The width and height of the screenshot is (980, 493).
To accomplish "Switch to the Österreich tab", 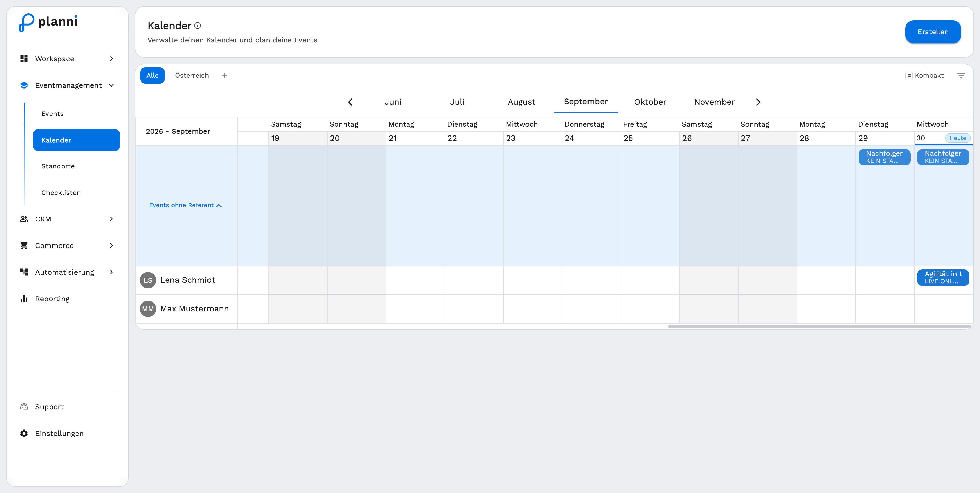I will click(192, 75).
